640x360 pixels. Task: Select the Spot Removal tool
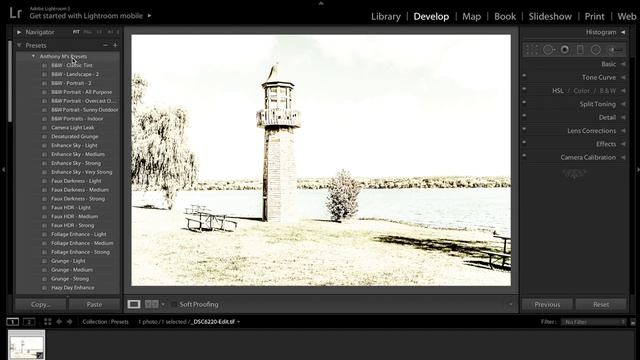[548, 50]
